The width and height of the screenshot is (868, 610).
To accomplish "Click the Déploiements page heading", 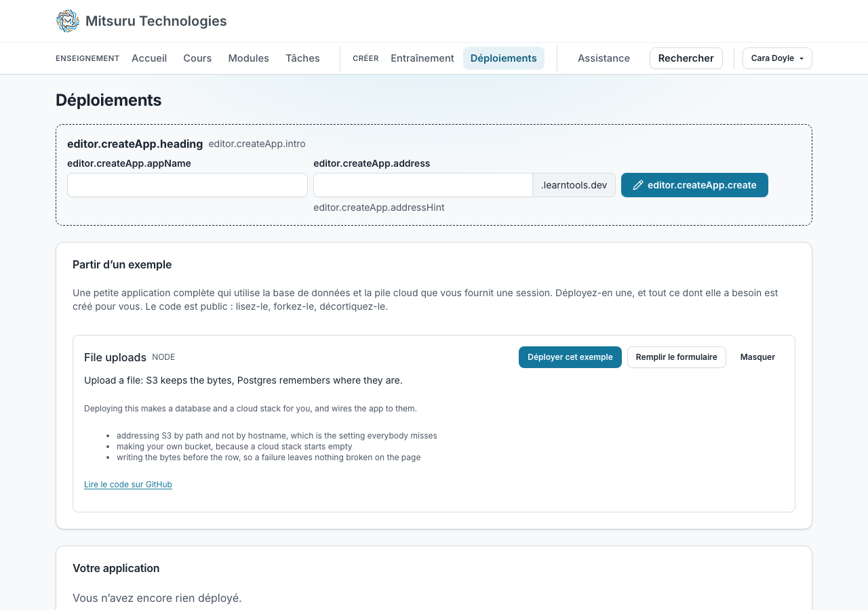I will point(108,100).
